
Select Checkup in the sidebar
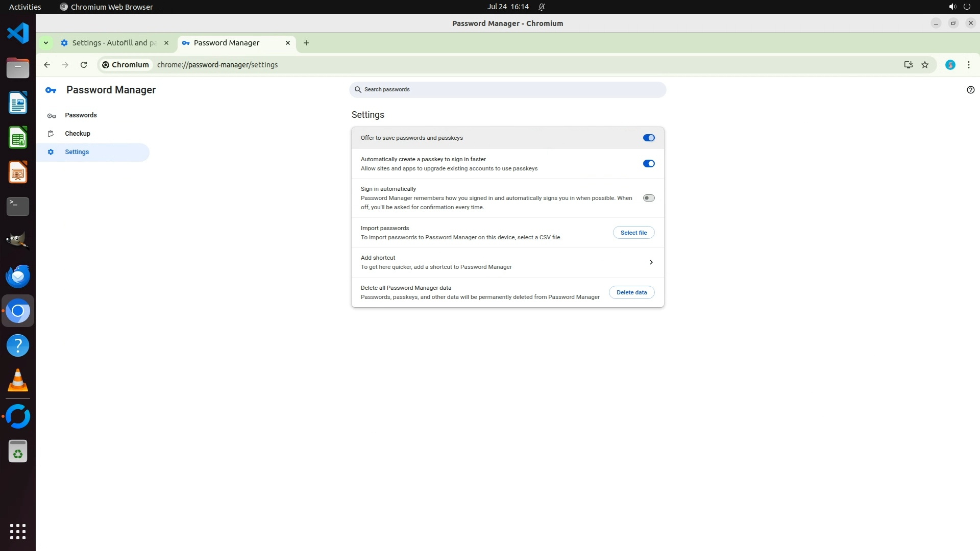[78, 134]
